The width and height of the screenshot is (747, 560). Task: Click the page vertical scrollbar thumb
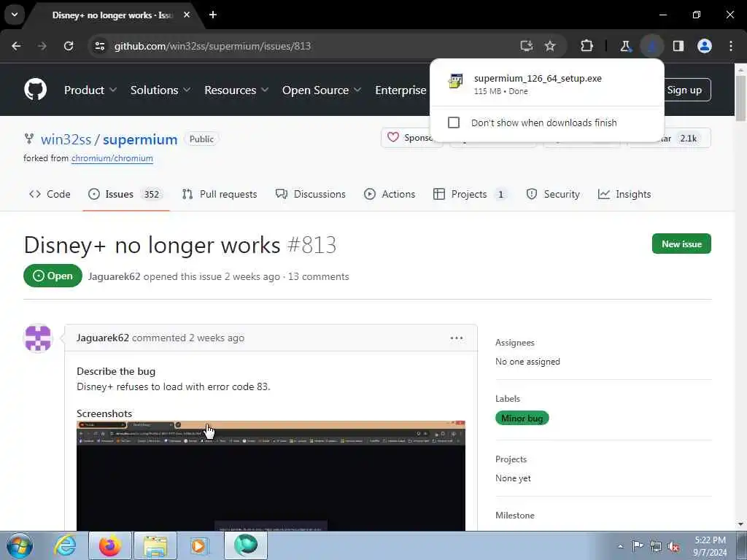tap(740, 98)
